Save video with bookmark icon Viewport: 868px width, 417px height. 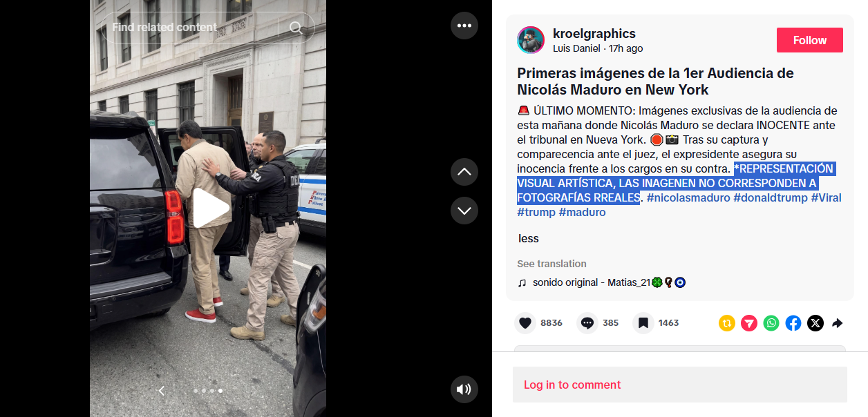coord(643,323)
